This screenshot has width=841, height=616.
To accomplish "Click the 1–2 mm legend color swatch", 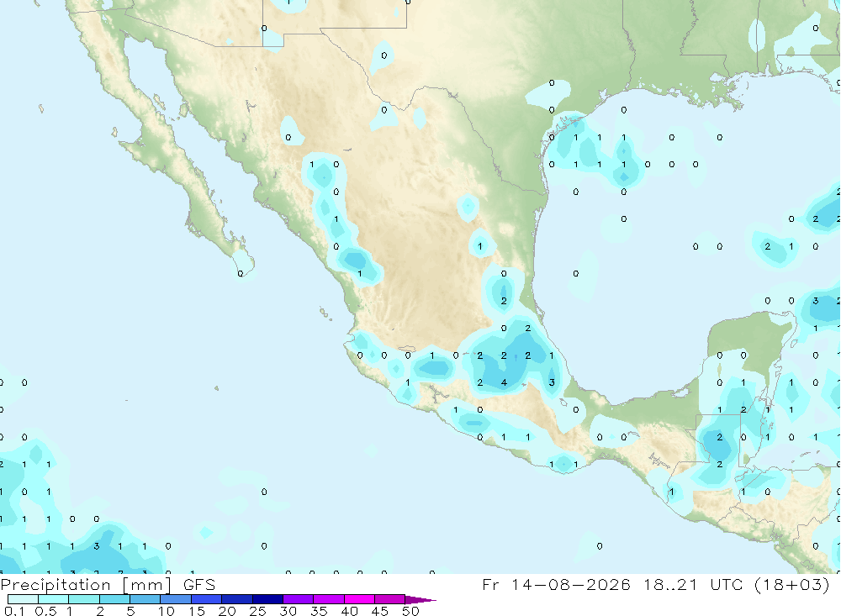I will pos(84,599).
